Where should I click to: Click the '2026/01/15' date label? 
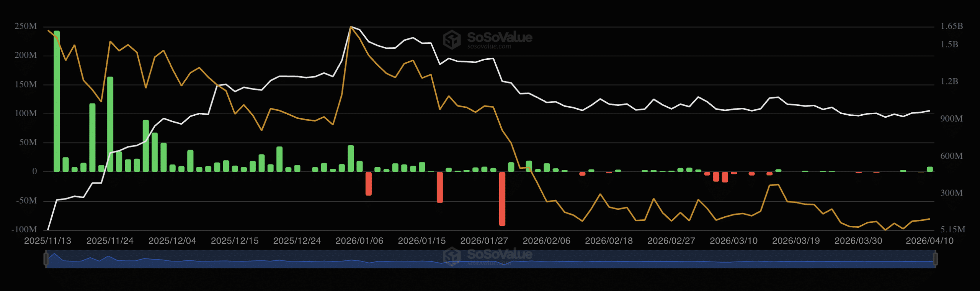[422, 241]
